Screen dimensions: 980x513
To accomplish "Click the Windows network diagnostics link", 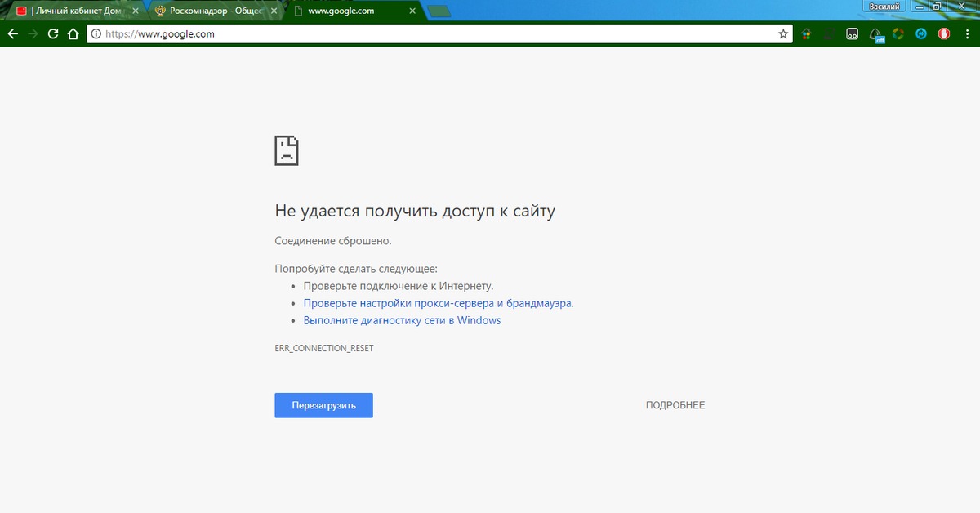I will pyautogui.click(x=402, y=320).
